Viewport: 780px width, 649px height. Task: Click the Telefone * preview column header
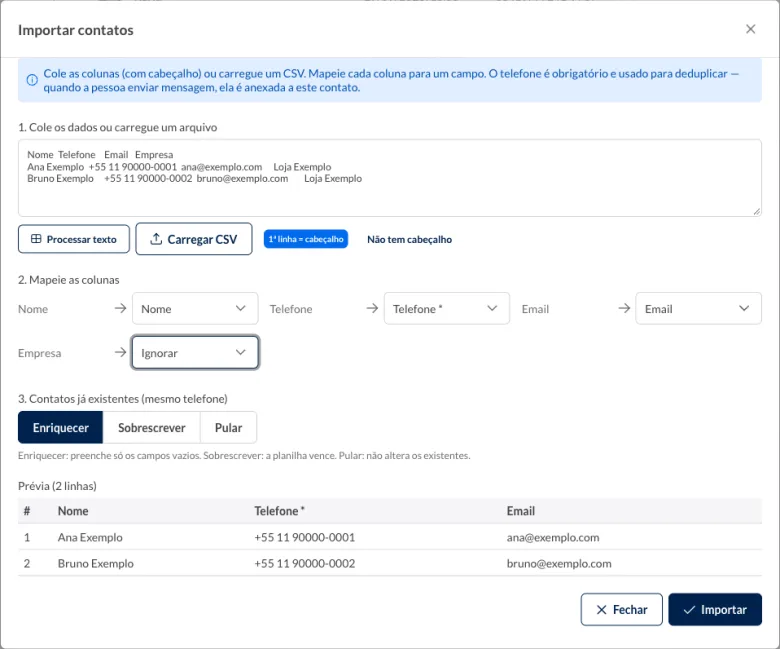pos(279,511)
